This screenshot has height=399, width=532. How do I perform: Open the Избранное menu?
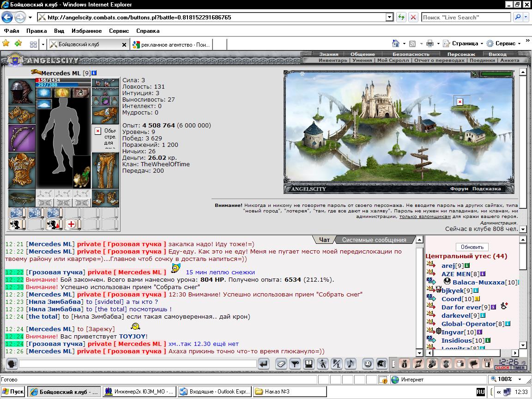coord(86,31)
